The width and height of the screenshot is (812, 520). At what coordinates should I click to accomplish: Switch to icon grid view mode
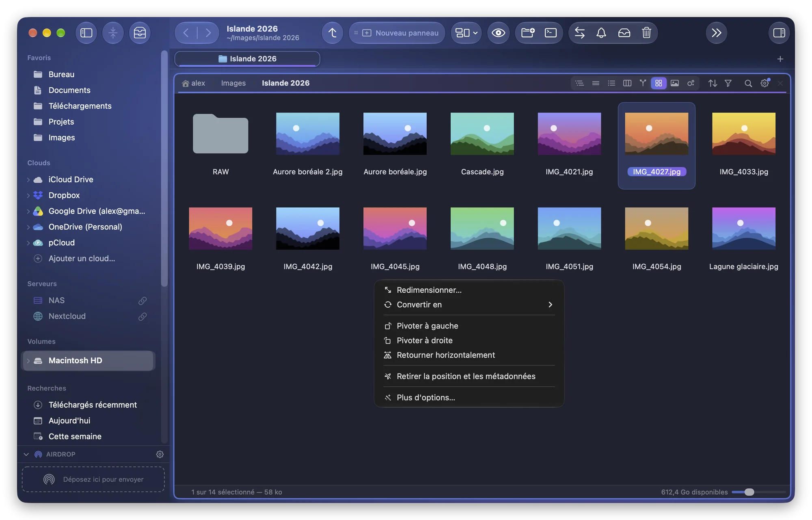click(659, 83)
